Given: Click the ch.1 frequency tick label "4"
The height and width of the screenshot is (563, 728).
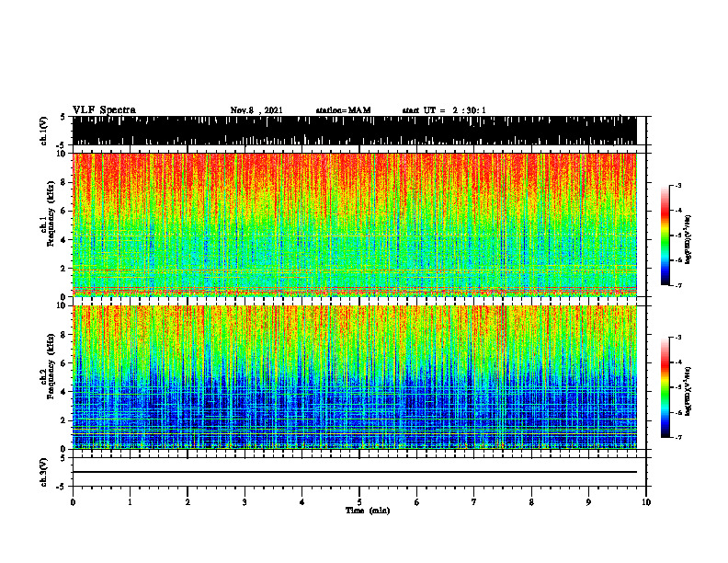Looking at the screenshot, I should (x=64, y=240).
